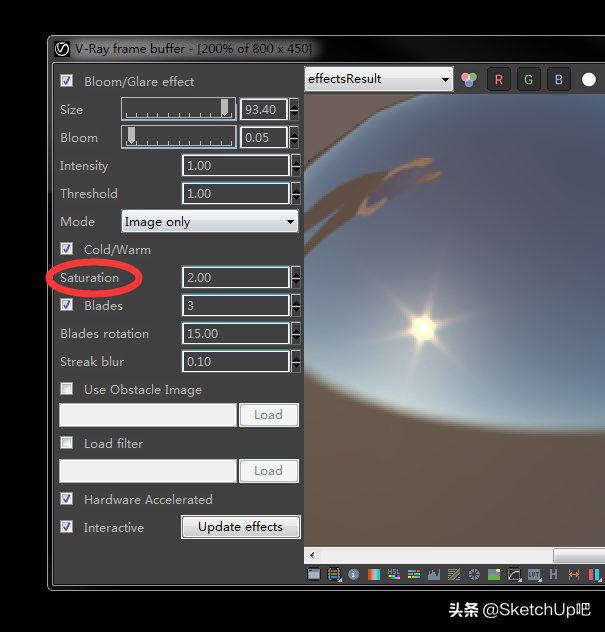The height and width of the screenshot is (632, 605).
Task: Click the Bloom value field 0.05
Action: (x=264, y=137)
